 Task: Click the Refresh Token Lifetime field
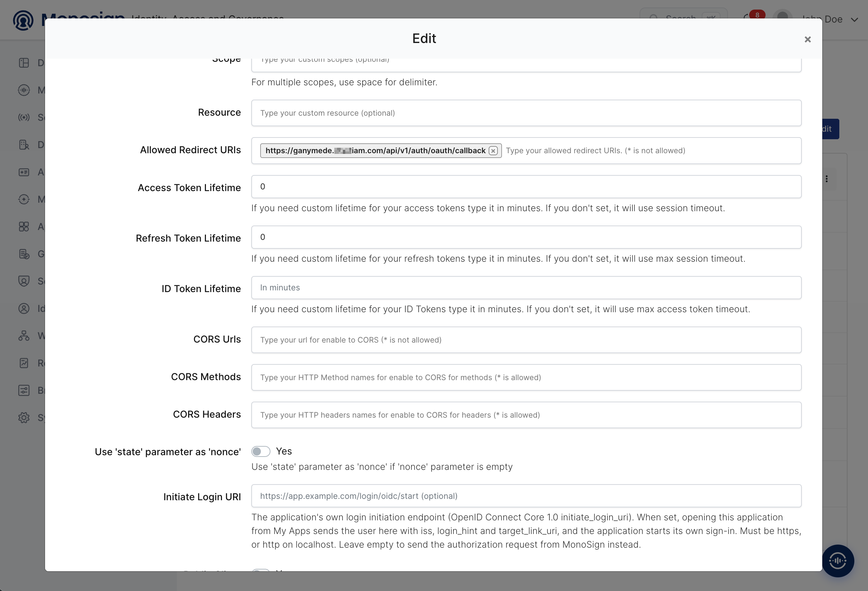(526, 237)
